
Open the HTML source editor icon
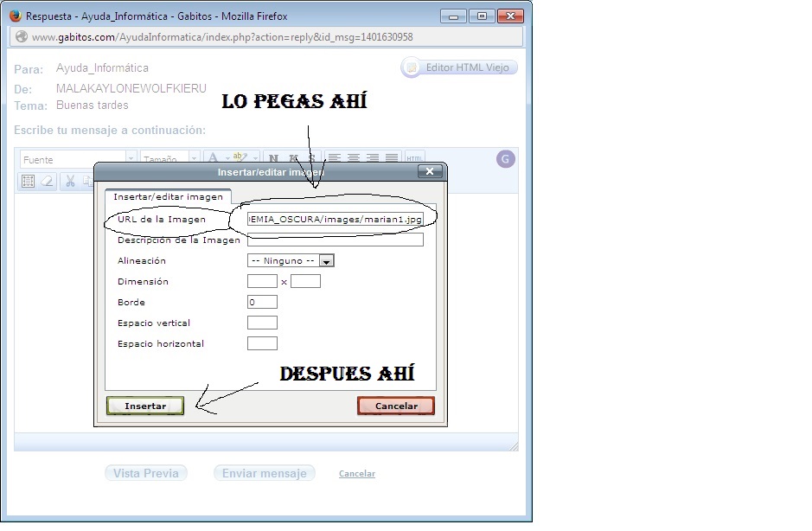414,158
